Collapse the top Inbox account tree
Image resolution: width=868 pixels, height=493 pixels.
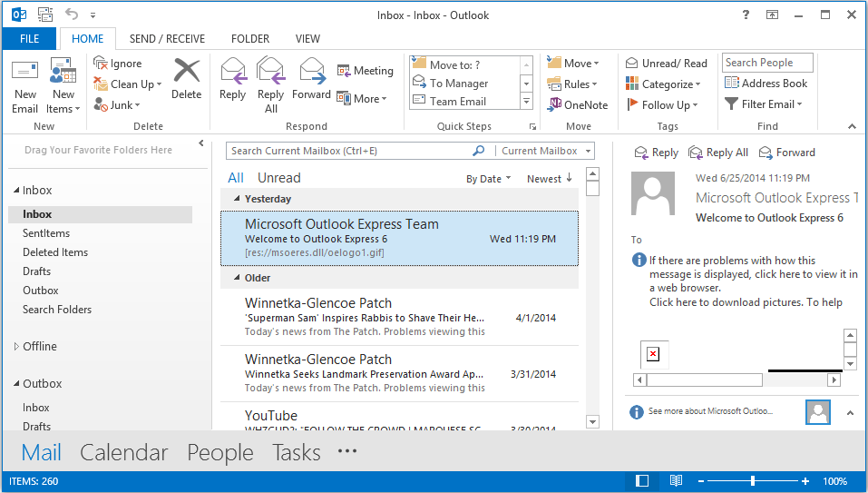[x=16, y=190]
